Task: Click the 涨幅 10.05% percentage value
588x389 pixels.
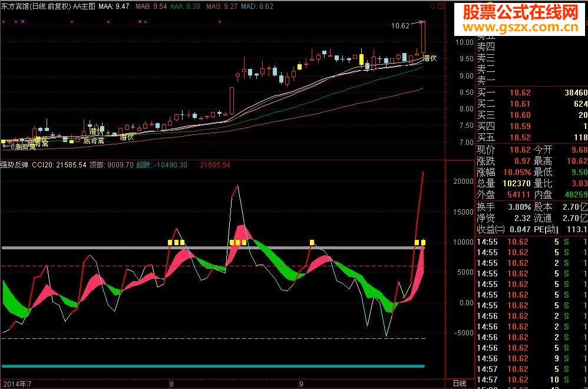Action: pos(517,173)
